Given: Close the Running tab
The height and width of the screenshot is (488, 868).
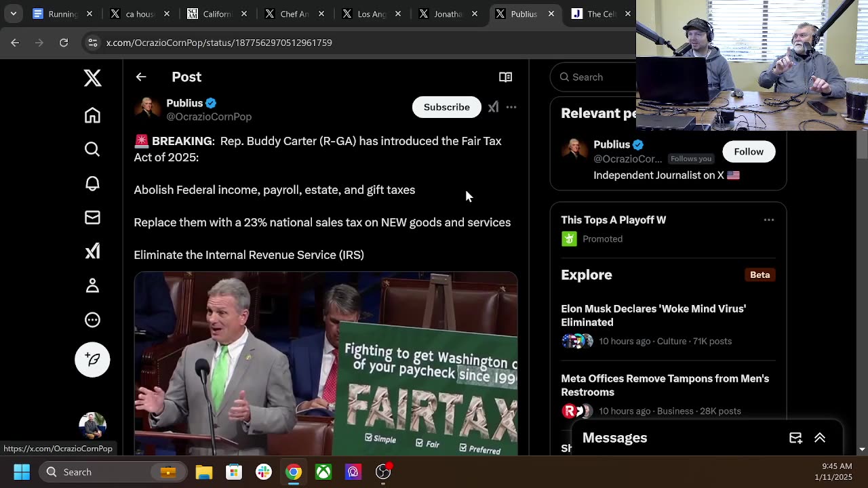Looking at the screenshot, I should [x=89, y=14].
